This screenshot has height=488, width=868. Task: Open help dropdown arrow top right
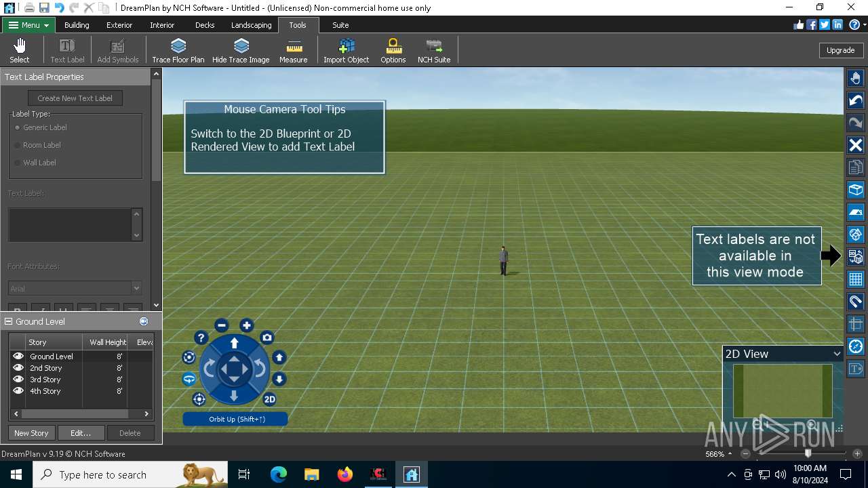coord(865,25)
